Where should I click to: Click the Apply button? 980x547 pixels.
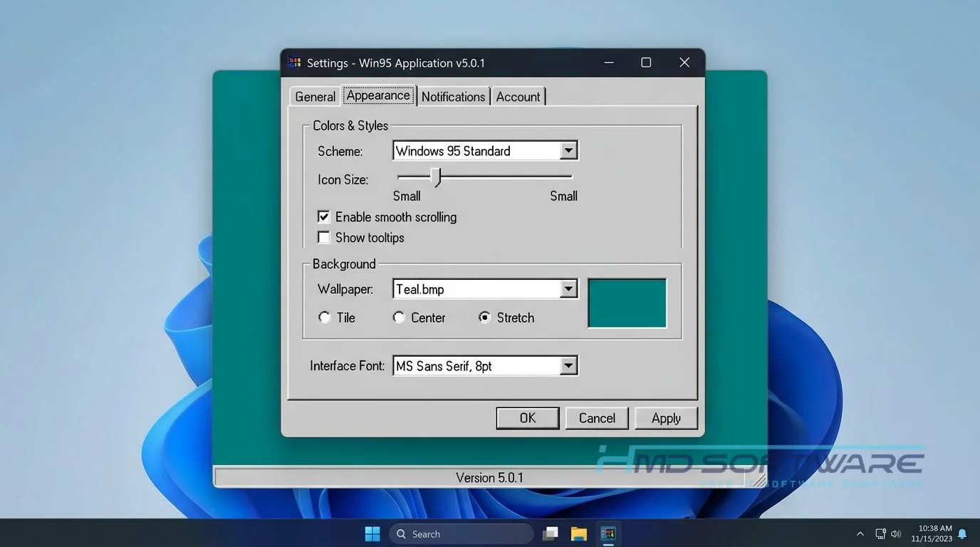[666, 418]
